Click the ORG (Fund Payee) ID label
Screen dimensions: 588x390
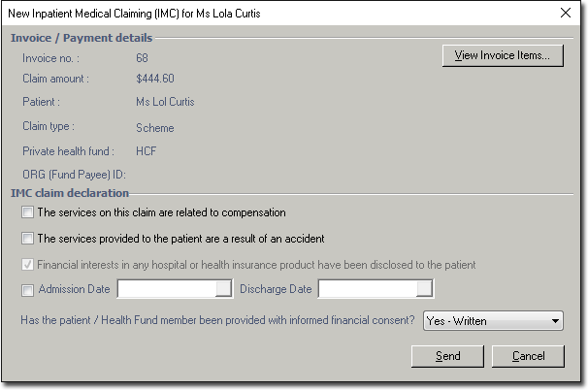point(76,175)
